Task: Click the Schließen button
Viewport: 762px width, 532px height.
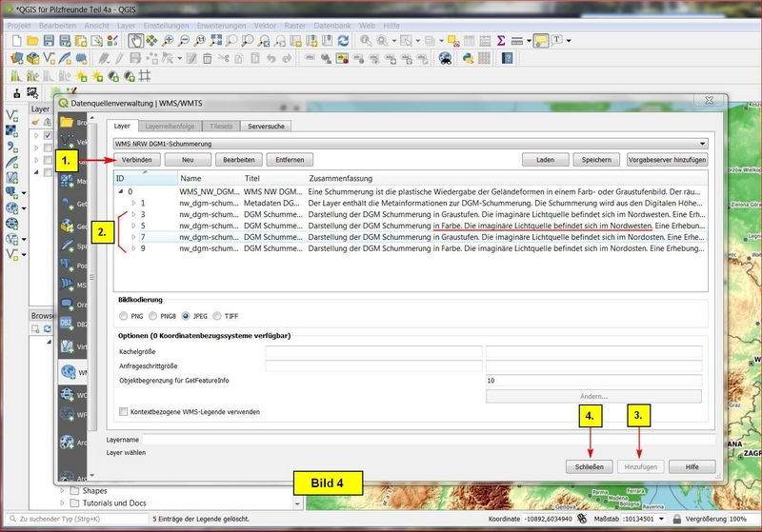Action: (589, 467)
